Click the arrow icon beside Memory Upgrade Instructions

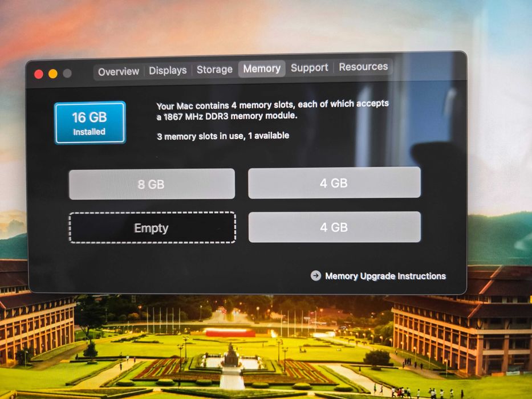(315, 275)
